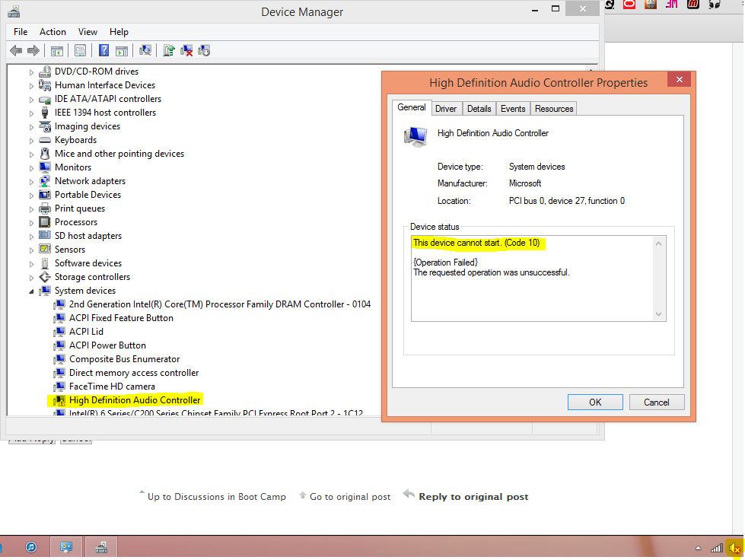Select ACPI Power Button
The image size is (745, 560).
pyautogui.click(x=107, y=345)
